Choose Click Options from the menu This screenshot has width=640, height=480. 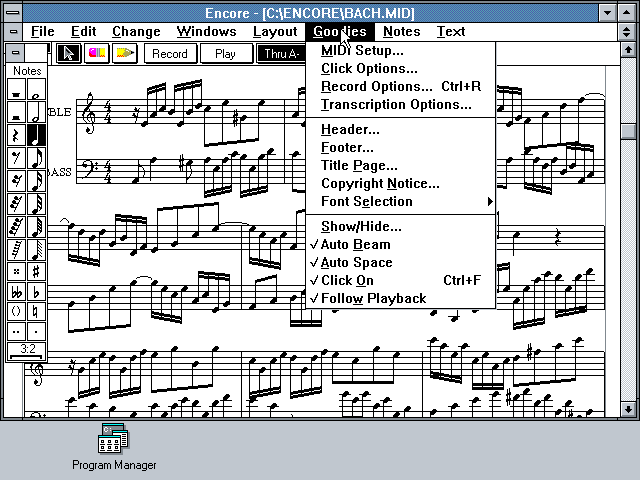pos(400,69)
